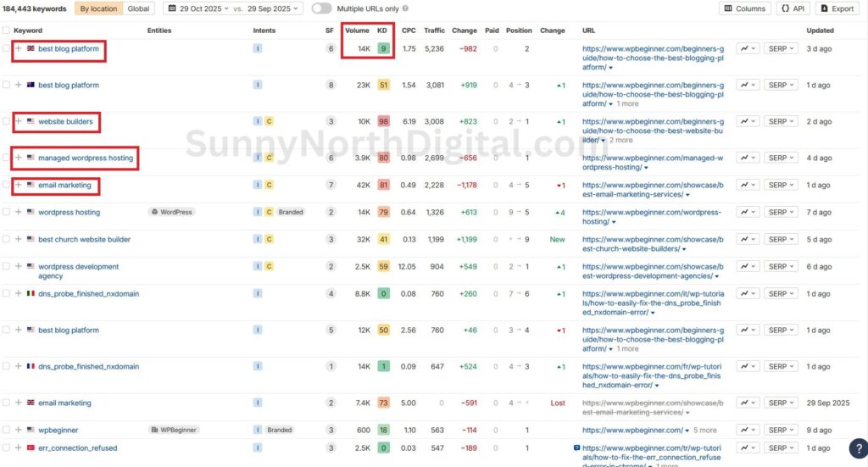This screenshot has height=467, width=868.
Task: Tick checkbox for err_connection_refused row
Action: point(6,448)
